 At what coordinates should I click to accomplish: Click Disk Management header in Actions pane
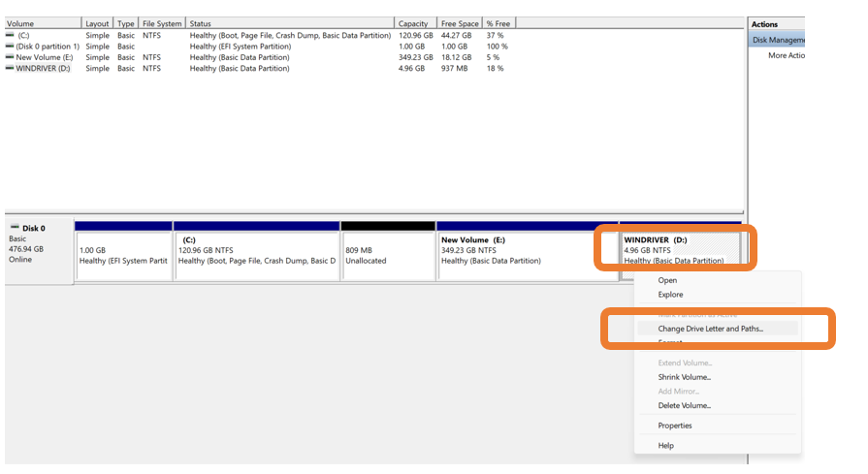(x=778, y=40)
